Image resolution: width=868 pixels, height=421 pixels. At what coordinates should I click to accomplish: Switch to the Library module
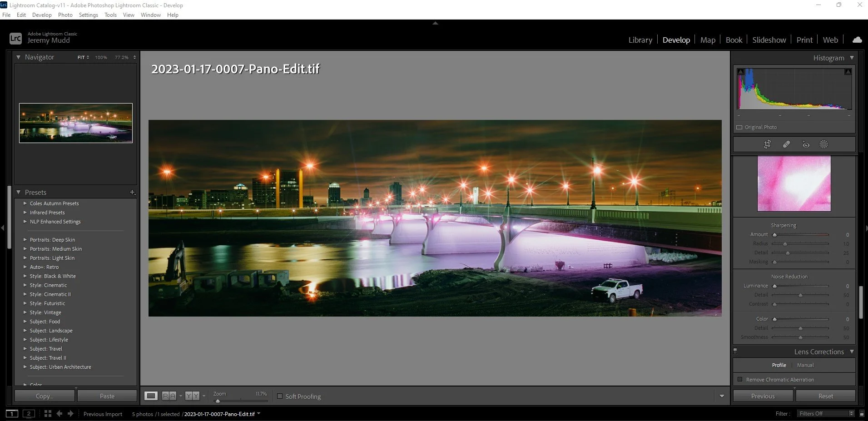coord(640,40)
